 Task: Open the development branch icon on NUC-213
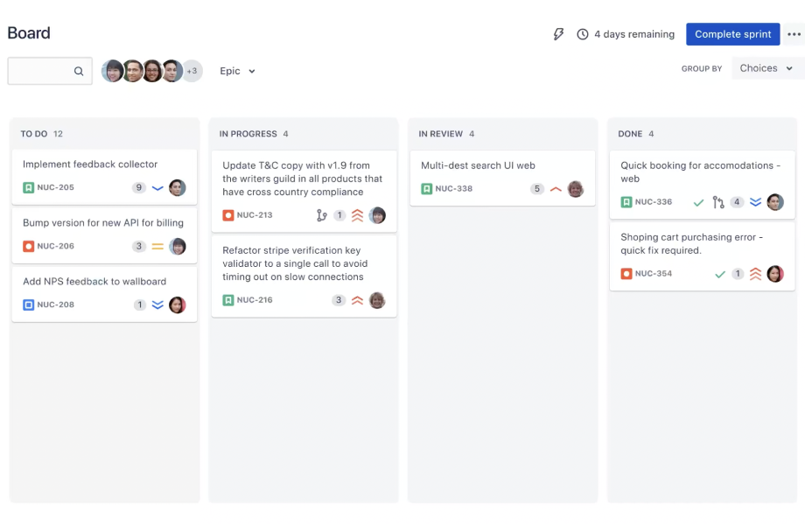pos(322,214)
